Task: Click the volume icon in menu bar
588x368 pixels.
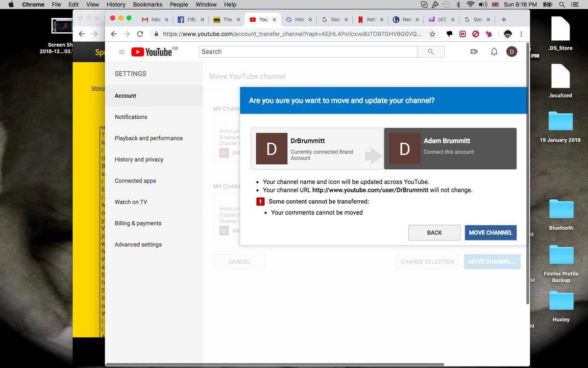Action: (x=483, y=4)
